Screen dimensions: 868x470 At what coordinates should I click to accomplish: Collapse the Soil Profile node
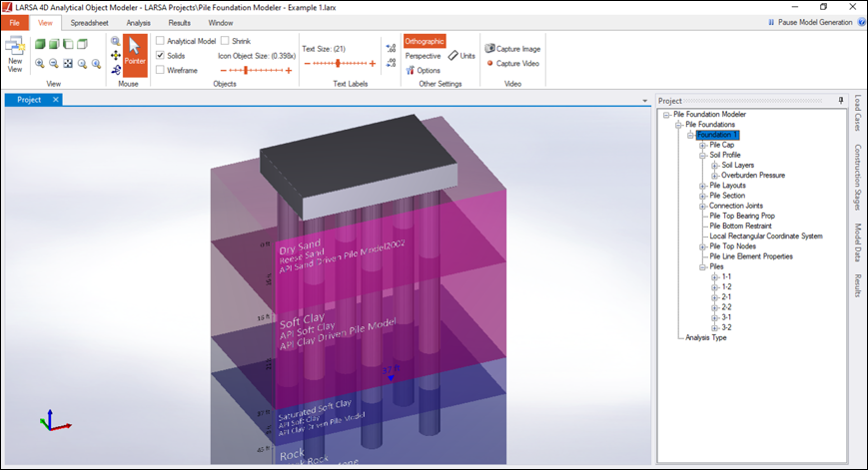click(x=702, y=156)
